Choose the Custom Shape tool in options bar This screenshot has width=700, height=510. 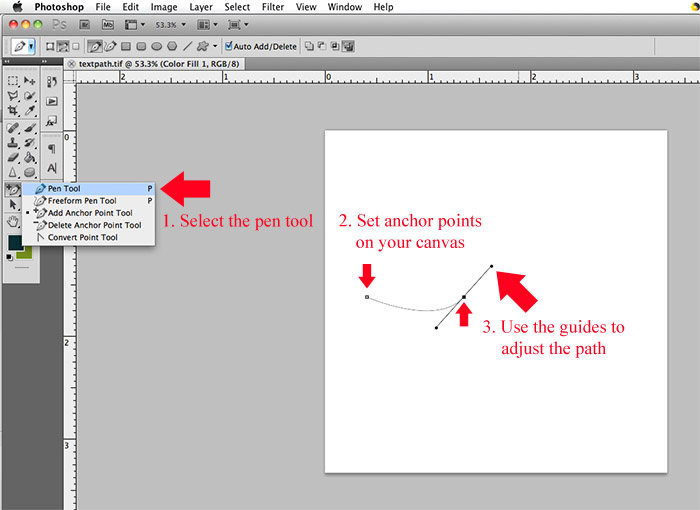pos(203,46)
